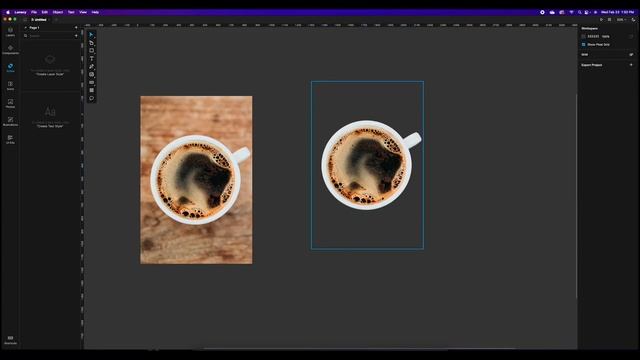Edit the workspace hex color value

pyautogui.click(x=593, y=36)
